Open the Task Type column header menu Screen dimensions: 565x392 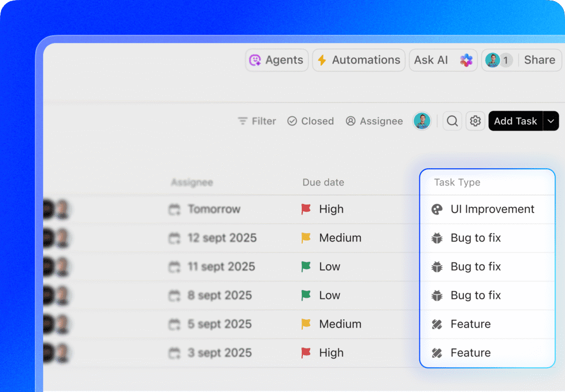457,182
